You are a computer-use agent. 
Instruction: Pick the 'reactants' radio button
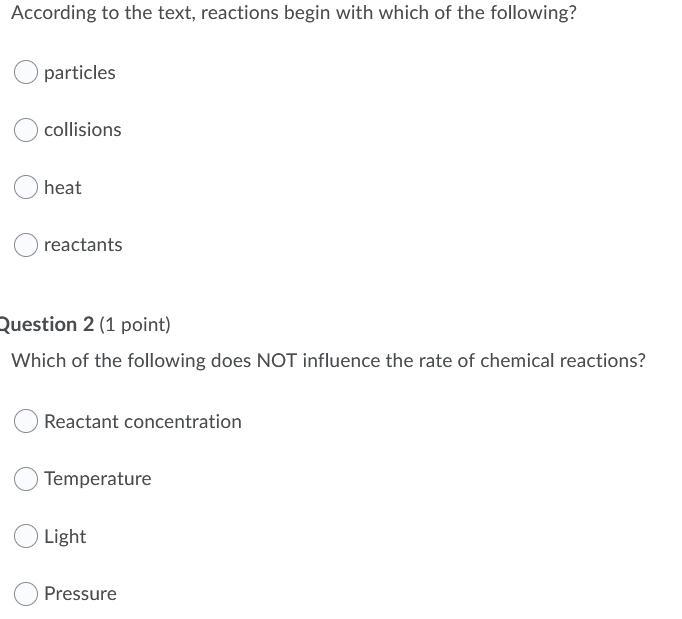coord(26,245)
